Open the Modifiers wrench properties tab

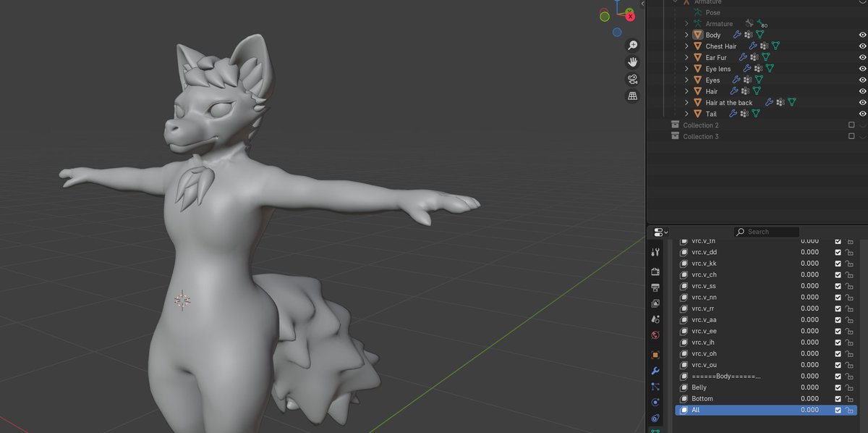(655, 371)
